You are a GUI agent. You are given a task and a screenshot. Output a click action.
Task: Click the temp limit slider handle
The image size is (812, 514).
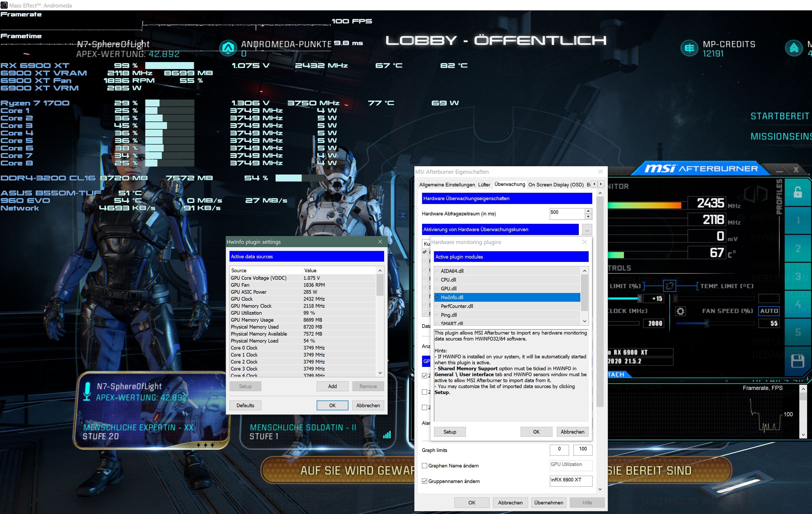pyautogui.click(x=675, y=298)
